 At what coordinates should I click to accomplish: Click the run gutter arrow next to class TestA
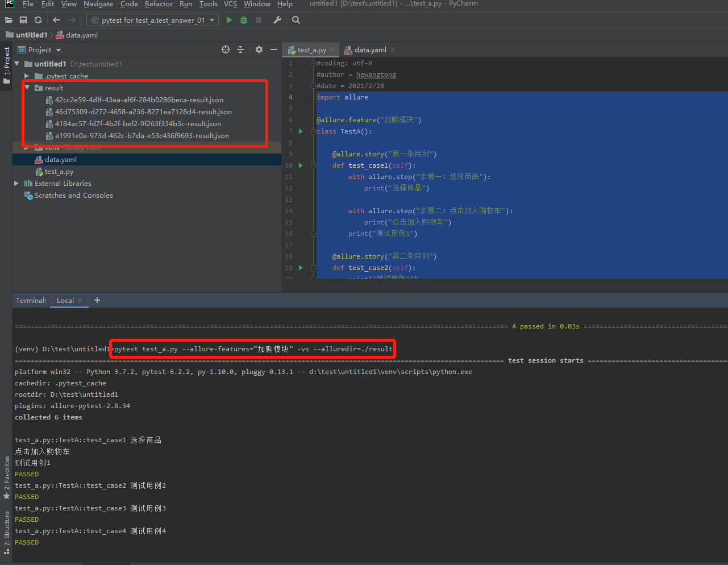tap(301, 131)
